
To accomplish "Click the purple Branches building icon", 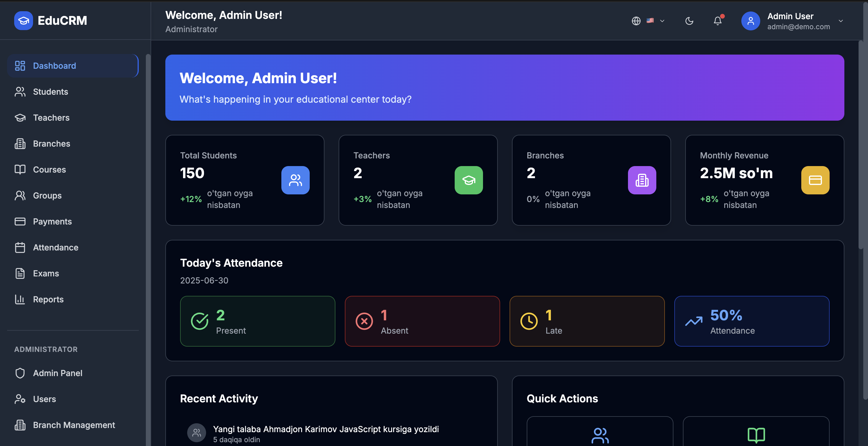I will click(642, 180).
